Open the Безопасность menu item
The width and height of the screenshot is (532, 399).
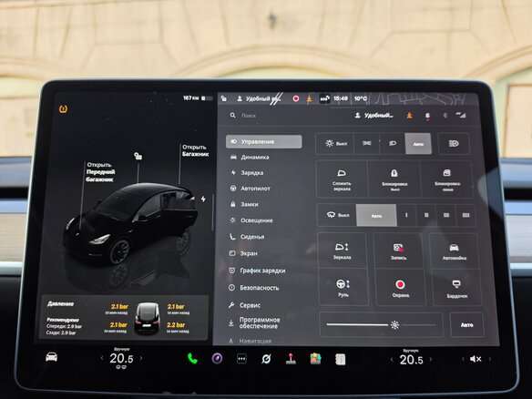pyautogui.click(x=254, y=288)
